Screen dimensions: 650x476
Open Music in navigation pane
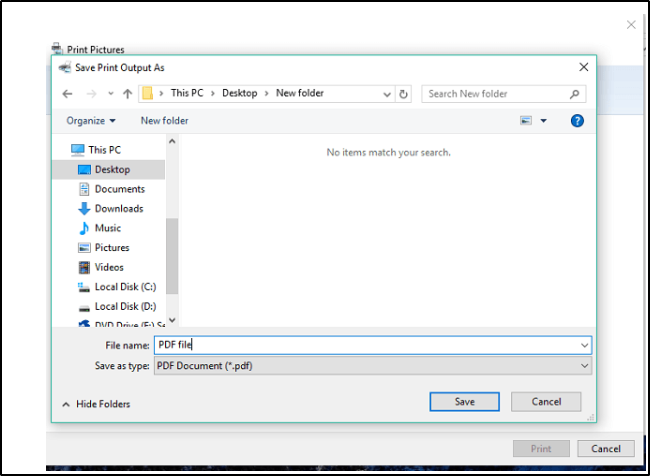(108, 228)
